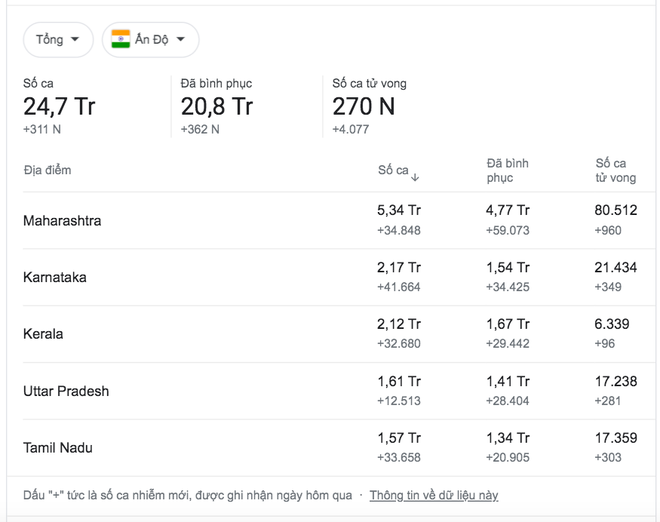Select the Uttar Pradesh row name
The image size is (660, 522).
(66, 391)
